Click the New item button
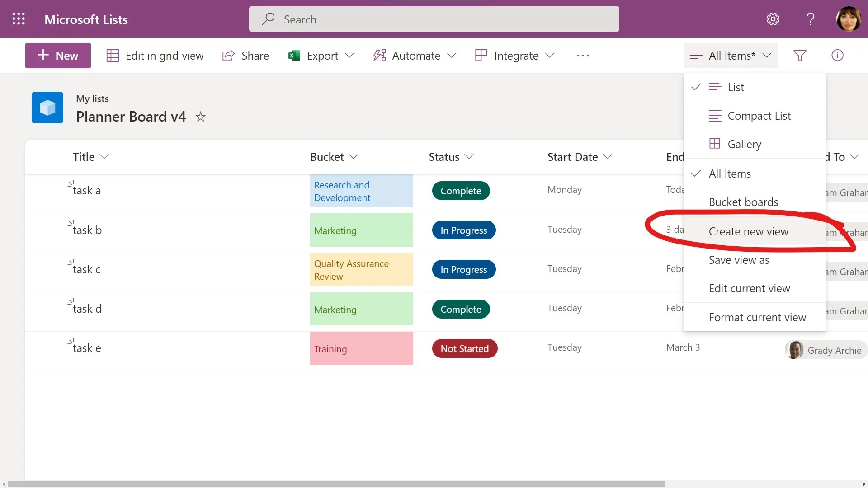Screen dimensions: 868x488 (58, 56)
